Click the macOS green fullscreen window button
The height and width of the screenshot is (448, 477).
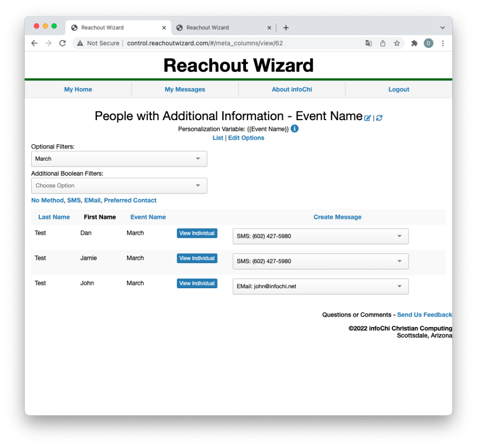[54, 26]
